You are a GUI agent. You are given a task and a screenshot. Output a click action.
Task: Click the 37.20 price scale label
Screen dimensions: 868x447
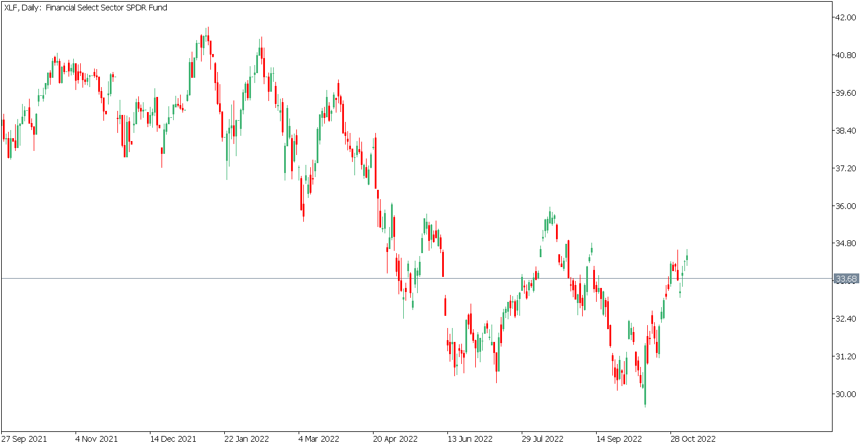click(845, 168)
